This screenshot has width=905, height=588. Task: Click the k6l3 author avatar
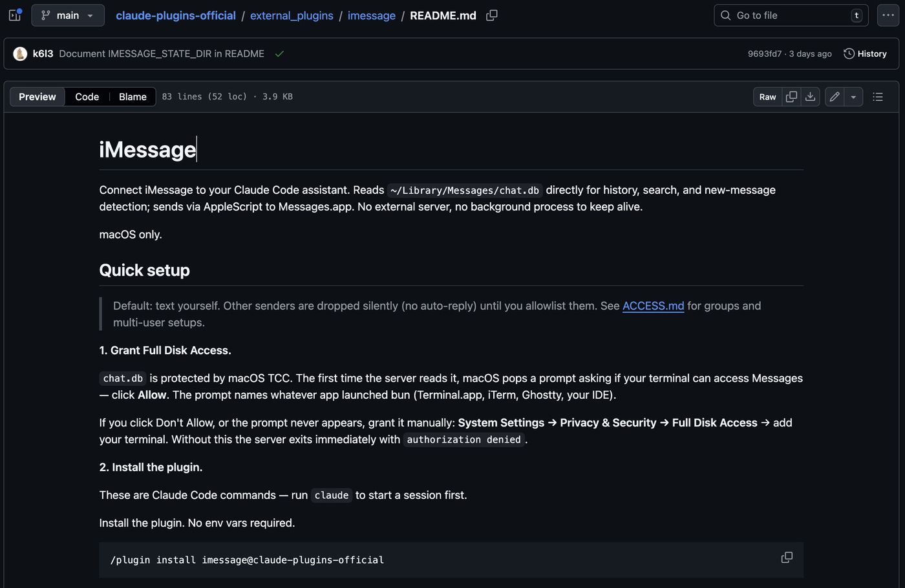[20, 54]
